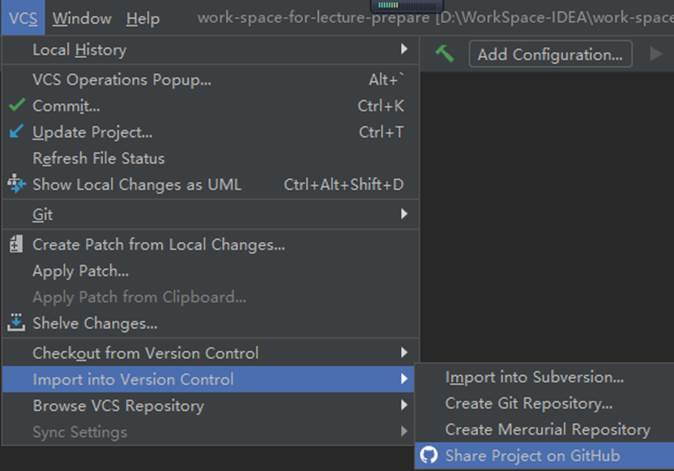Open the Window menu
This screenshot has width=674, height=471.
[82, 18]
